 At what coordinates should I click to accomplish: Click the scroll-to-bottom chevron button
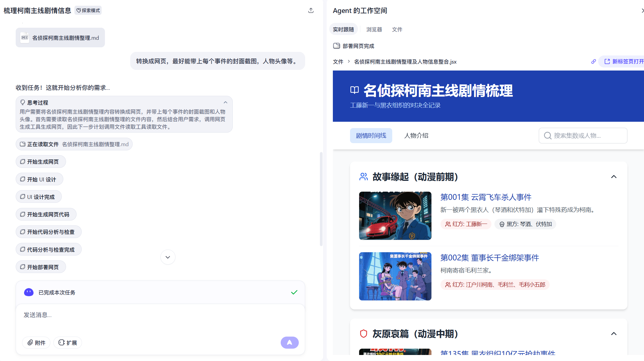(x=168, y=257)
